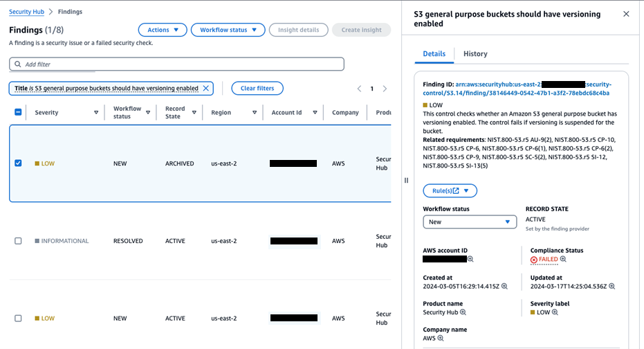
Task: Click the panel resize handle icon
Action: coord(406,180)
